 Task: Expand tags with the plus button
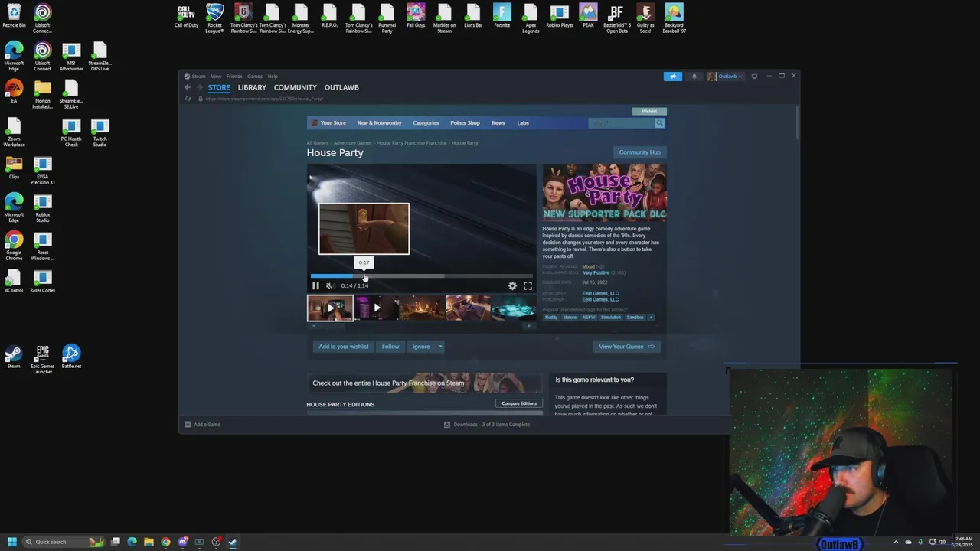651,318
